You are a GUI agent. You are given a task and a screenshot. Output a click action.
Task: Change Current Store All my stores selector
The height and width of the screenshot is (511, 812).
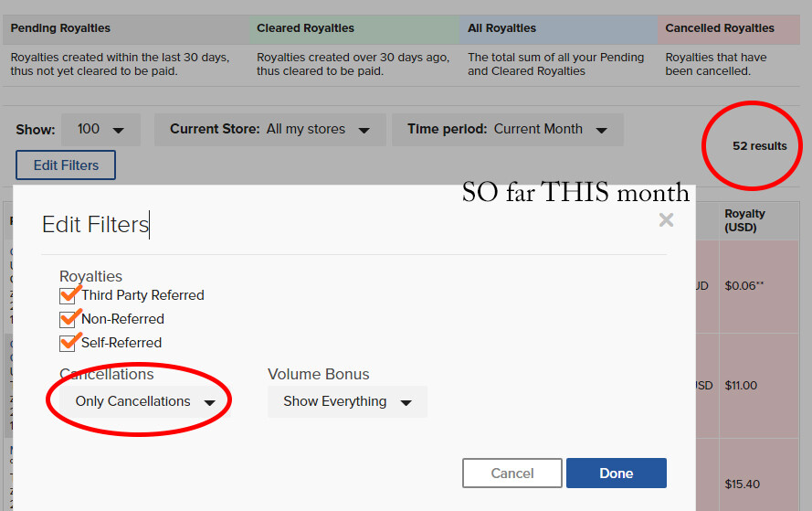coord(269,130)
